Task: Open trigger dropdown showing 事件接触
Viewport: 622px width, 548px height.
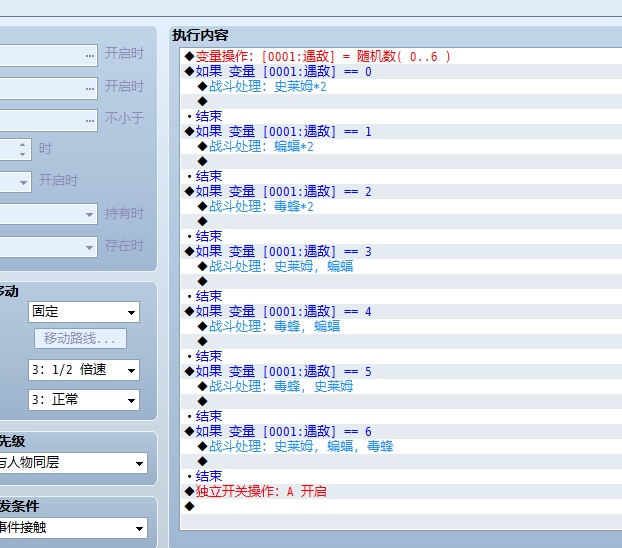Action: (73, 528)
